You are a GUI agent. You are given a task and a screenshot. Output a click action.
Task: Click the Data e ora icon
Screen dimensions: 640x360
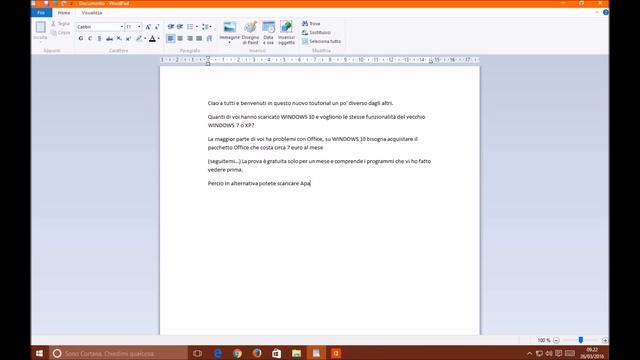268,33
